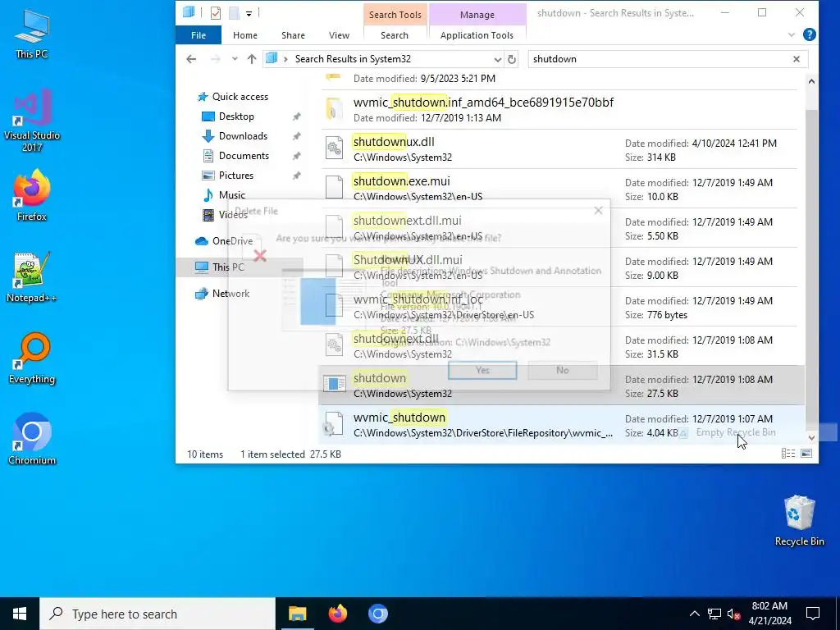Screen dimensions: 840x630
Task: Switch to details view layout
Action: click(788, 454)
